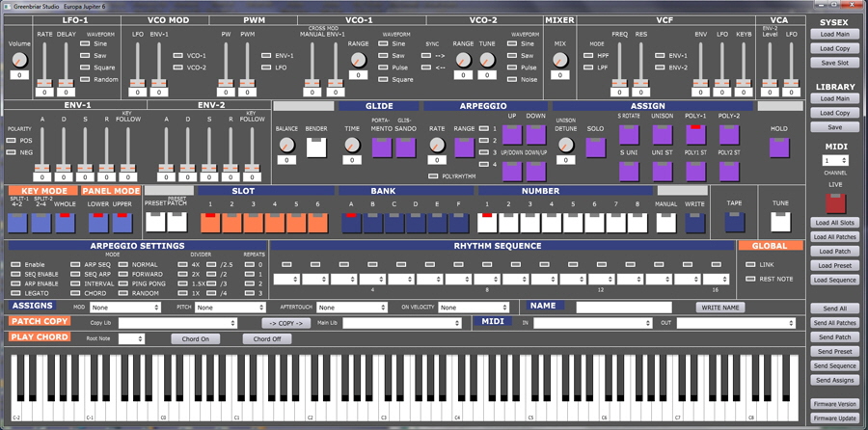Enable VCO-2 Noise waveform
The width and height of the screenshot is (868, 430).
[512, 79]
